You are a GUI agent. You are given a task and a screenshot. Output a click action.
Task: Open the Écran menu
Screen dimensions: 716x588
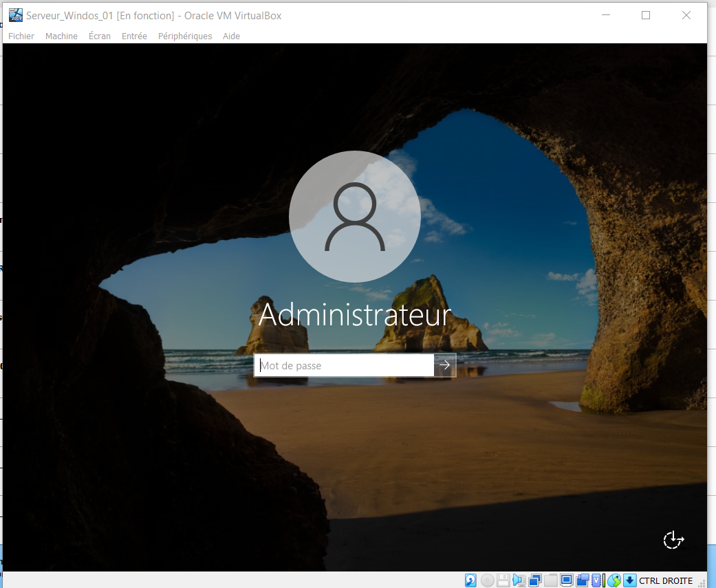100,36
